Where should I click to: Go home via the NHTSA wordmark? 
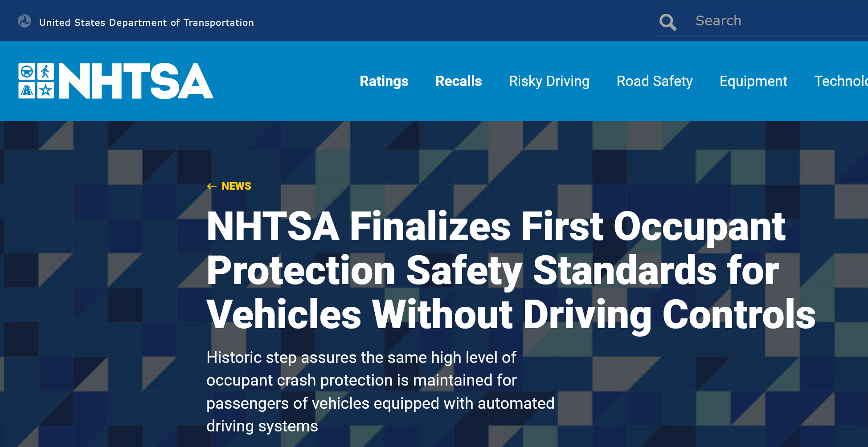click(136, 81)
